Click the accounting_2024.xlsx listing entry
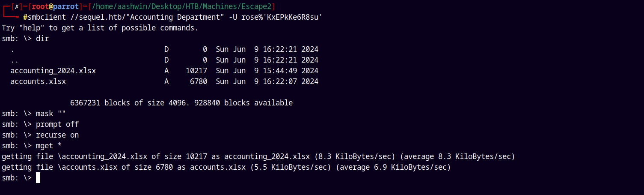The height and width of the screenshot is (195, 644). (53, 71)
